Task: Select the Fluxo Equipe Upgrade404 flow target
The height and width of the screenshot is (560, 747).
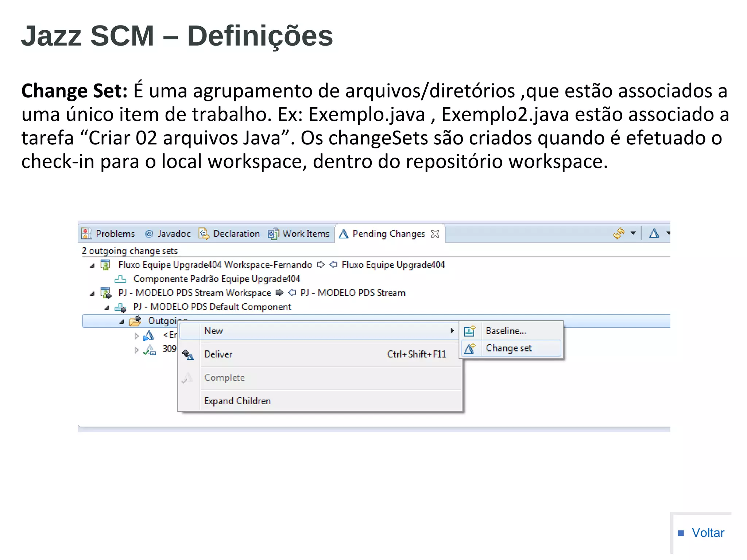Action: pyautogui.click(x=393, y=265)
